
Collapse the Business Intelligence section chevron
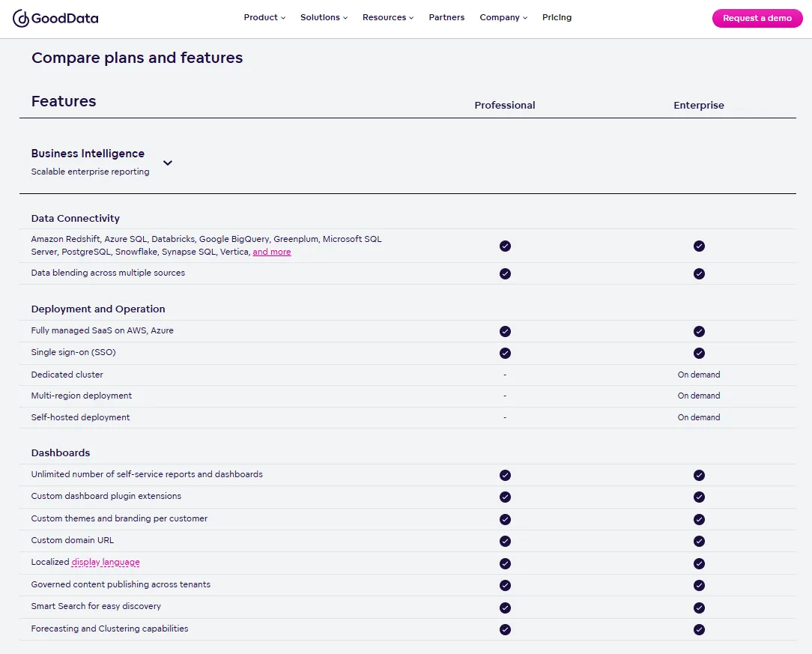coord(168,163)
